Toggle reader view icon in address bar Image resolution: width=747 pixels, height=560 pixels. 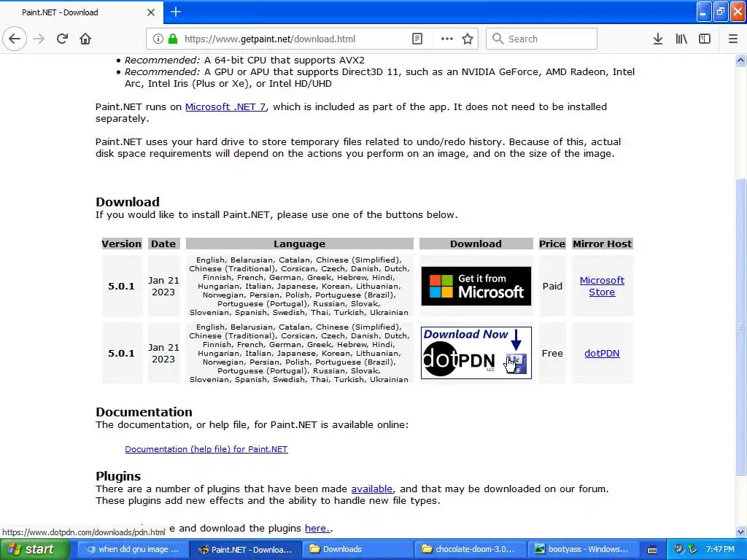[417, 39]
